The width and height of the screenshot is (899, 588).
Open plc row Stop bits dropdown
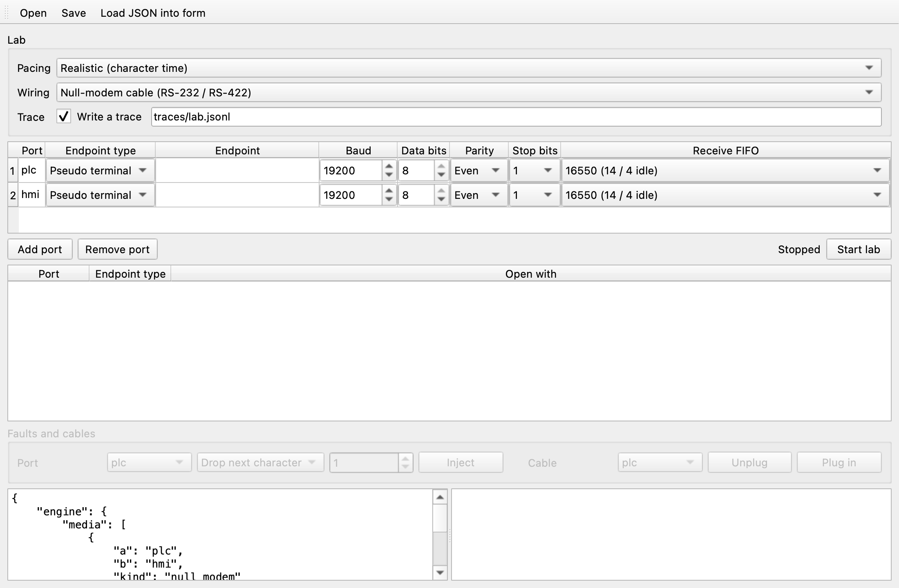534,170
